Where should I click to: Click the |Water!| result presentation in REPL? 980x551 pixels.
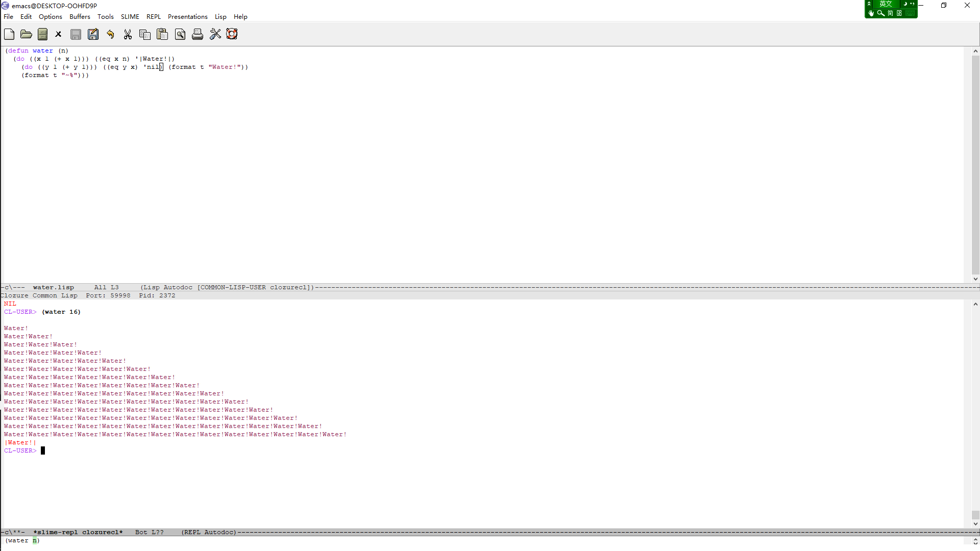[20, 443]
